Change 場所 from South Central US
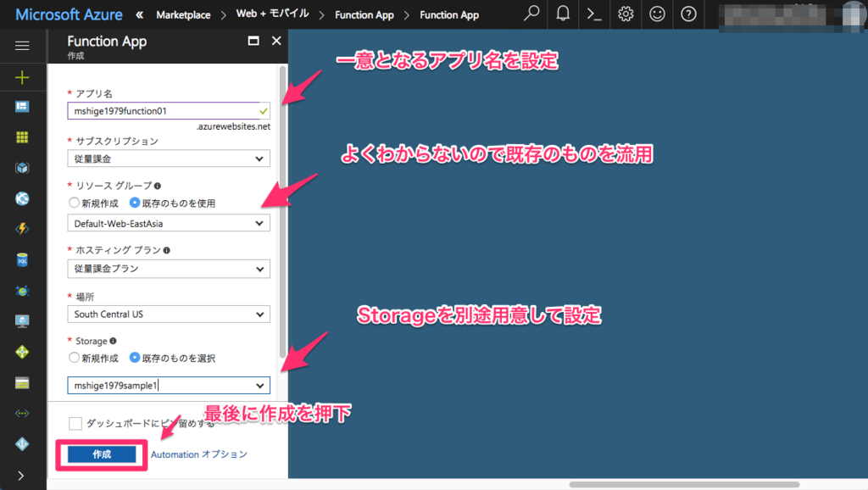 tap(168, 315)
